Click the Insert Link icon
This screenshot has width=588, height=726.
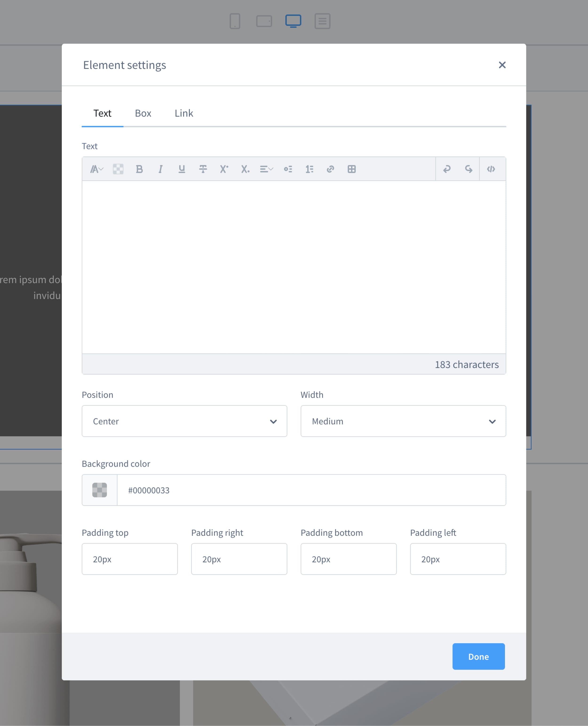330,169
